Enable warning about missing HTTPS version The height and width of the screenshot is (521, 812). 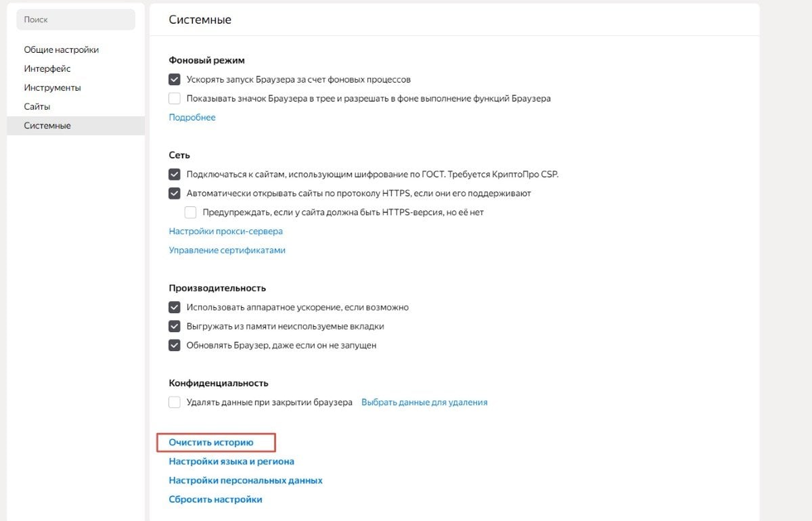(x=191, y=212)
